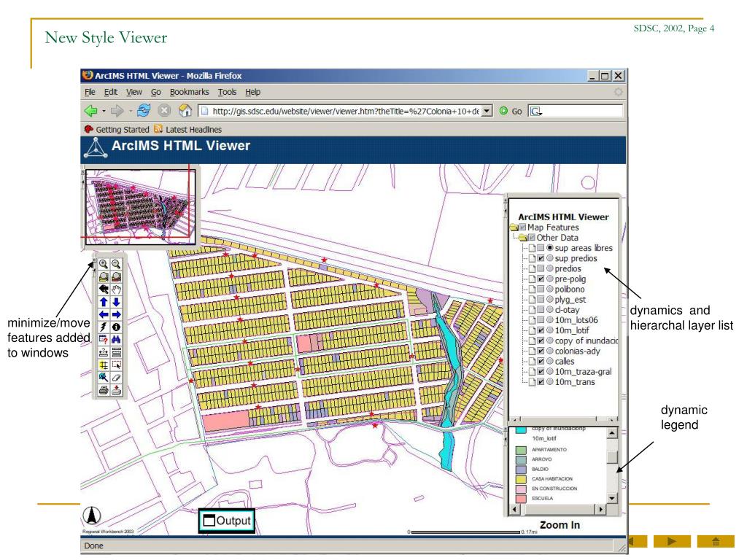This screenshot has height=560, width=747.
Task: Open Getting Started bookmark link
Action: (117, 130)
